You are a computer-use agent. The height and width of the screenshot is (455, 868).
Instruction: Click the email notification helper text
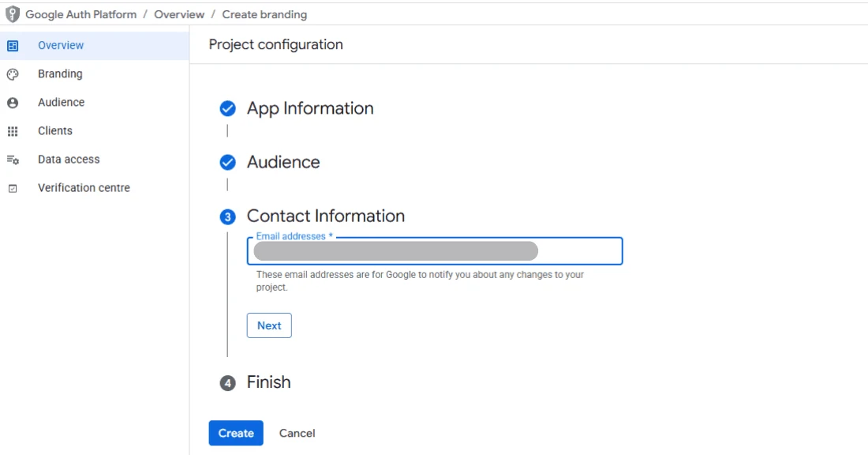pos(420,281)
